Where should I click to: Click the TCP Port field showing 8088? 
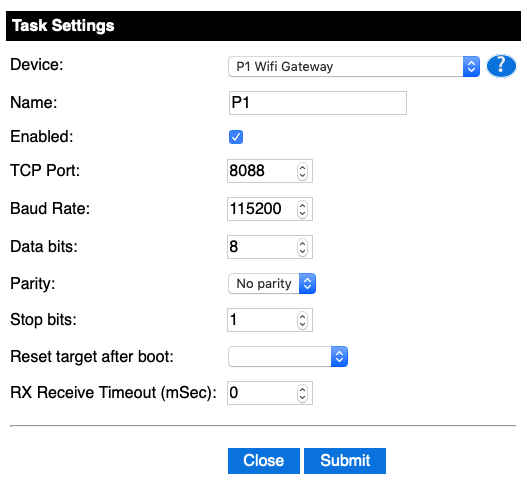point(270,171)
